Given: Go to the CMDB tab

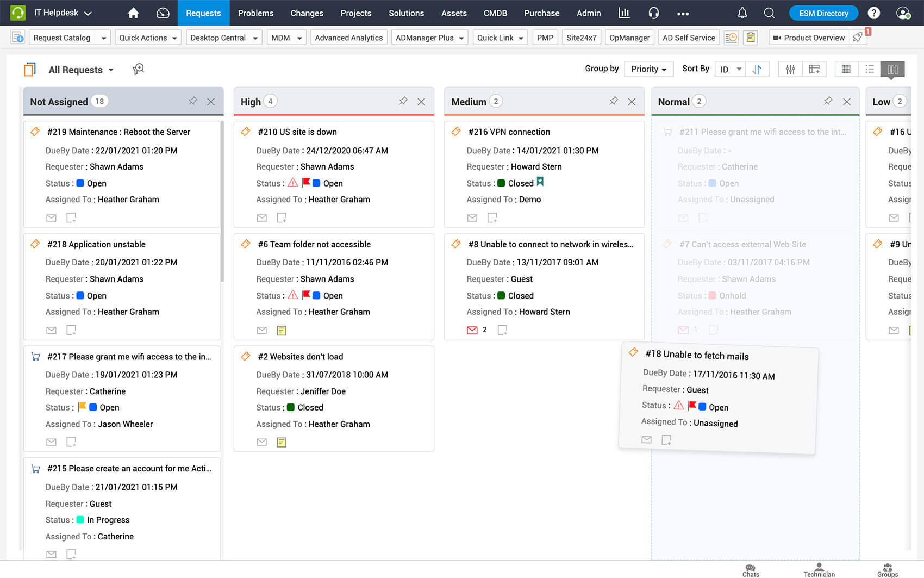Looking at the screenshot, I should tap(495, 13).
